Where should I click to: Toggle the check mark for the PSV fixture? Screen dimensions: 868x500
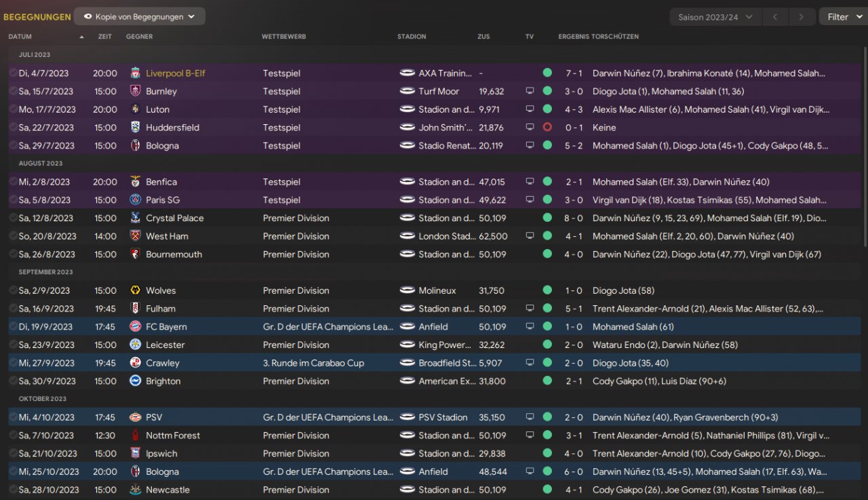pyautogui.click(x=13, y=417)
